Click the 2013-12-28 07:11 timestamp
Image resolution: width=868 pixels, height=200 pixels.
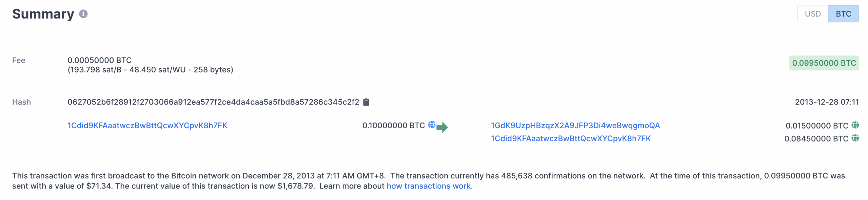tap(827, 102)
